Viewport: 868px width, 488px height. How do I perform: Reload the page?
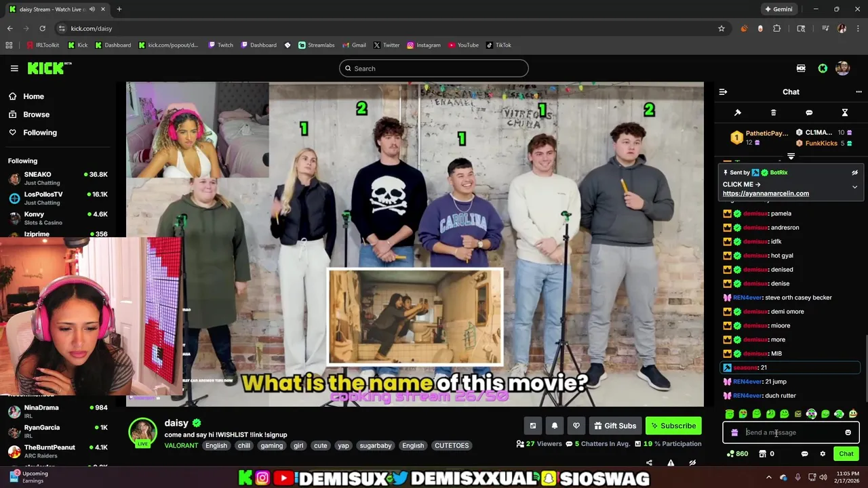[x=42, y=28]
